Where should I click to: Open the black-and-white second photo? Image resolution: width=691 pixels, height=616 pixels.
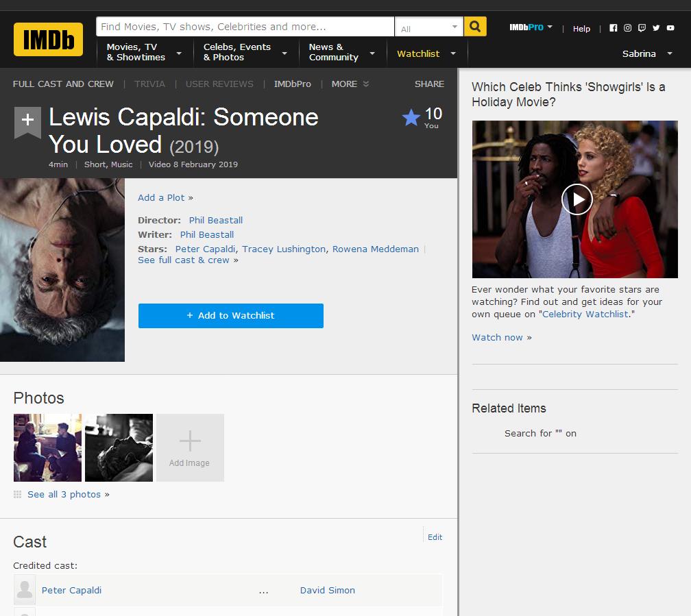pos(119,447)
